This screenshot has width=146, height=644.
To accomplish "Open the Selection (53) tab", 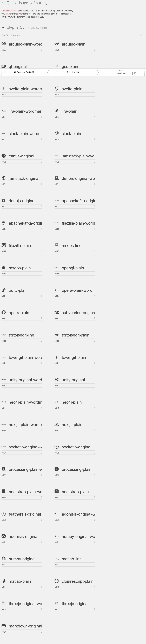I will [x=73, y=72].
